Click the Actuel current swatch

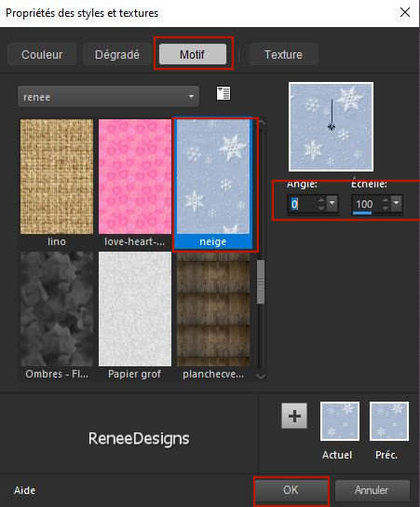pos(340,421)
